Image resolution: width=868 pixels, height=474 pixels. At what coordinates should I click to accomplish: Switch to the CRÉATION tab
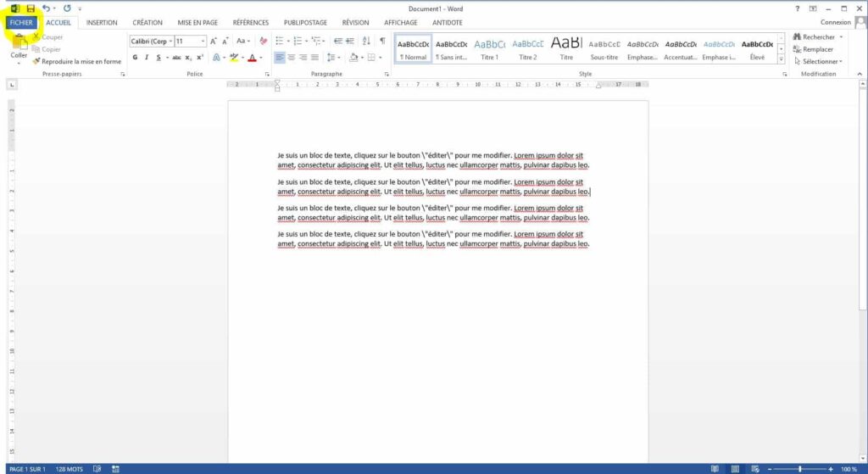pos(147,23)
